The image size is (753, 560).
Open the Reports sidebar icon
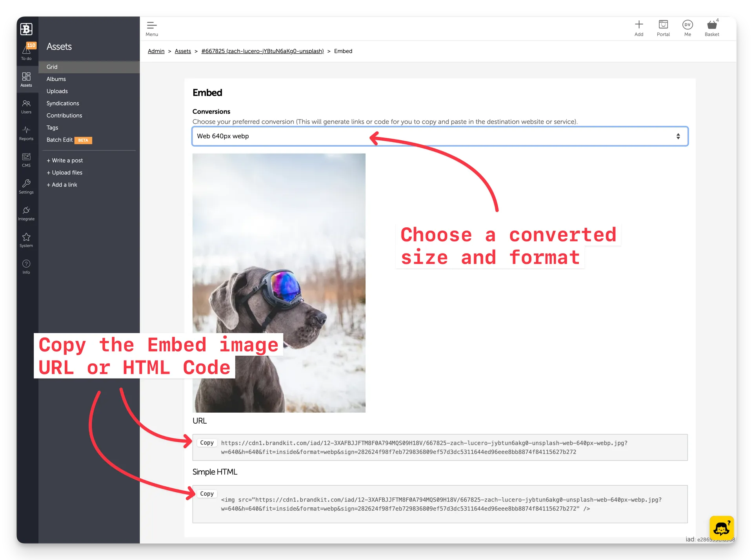coord(26,133)
